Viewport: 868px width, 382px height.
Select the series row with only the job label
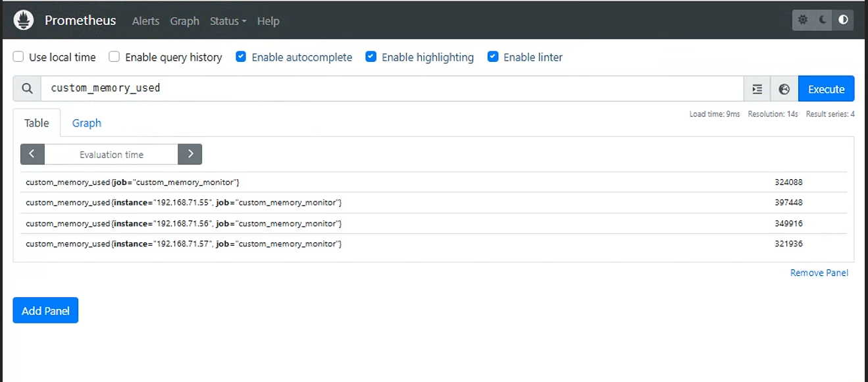434,182
